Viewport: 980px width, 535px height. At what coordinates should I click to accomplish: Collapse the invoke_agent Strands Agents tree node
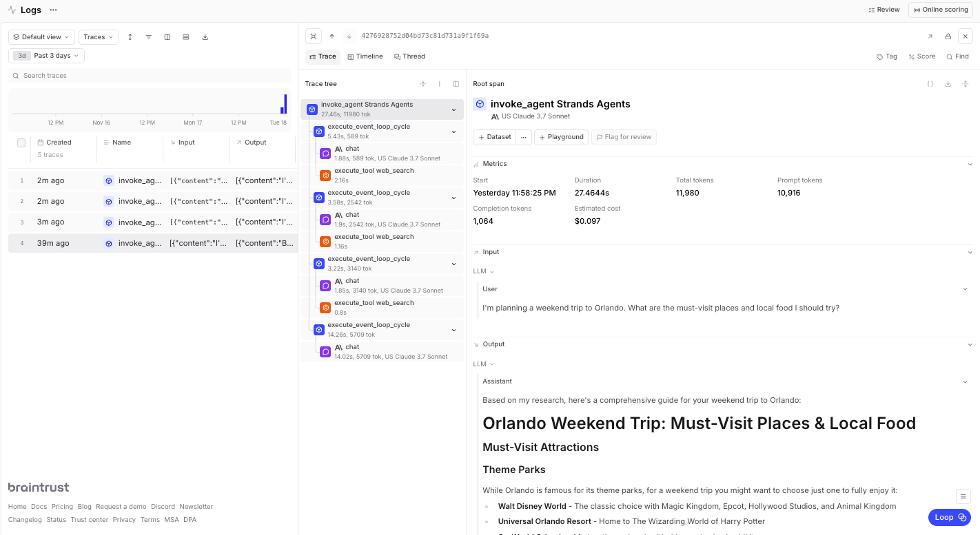[x=453, y=109]
